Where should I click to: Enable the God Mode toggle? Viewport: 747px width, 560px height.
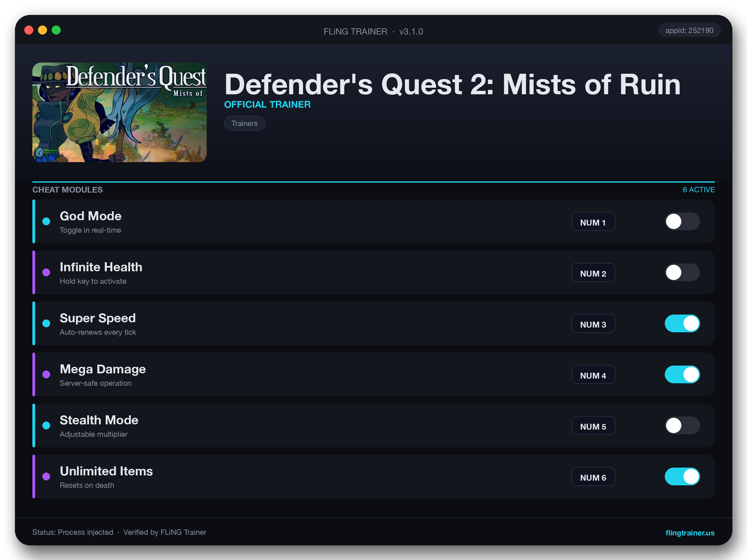(x=682, y=222)
